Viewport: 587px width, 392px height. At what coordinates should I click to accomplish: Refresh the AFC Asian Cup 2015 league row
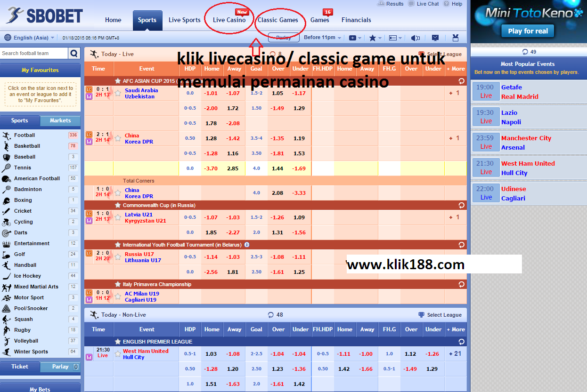[462, 81]
